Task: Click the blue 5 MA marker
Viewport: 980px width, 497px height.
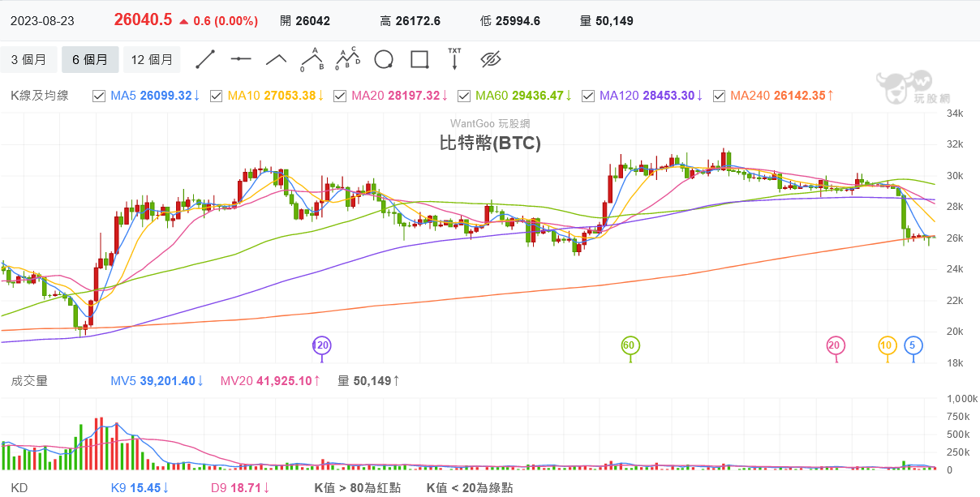Action: (913, 345)
